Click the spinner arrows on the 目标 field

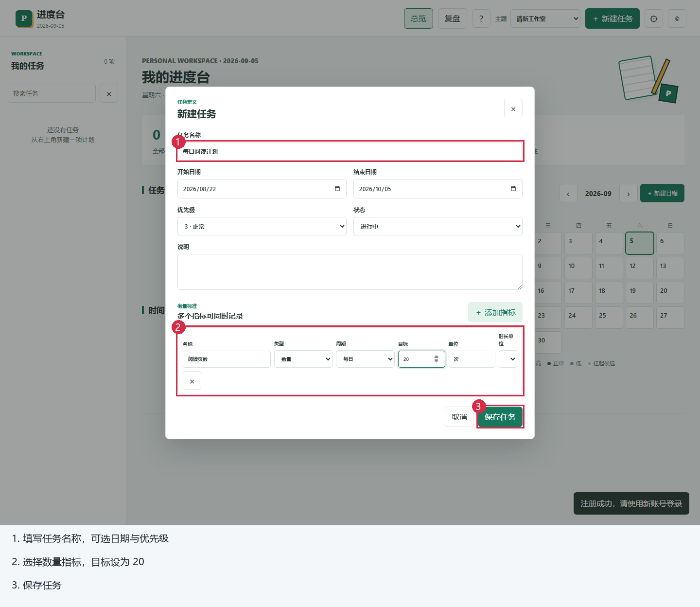[x=436, y=359]
